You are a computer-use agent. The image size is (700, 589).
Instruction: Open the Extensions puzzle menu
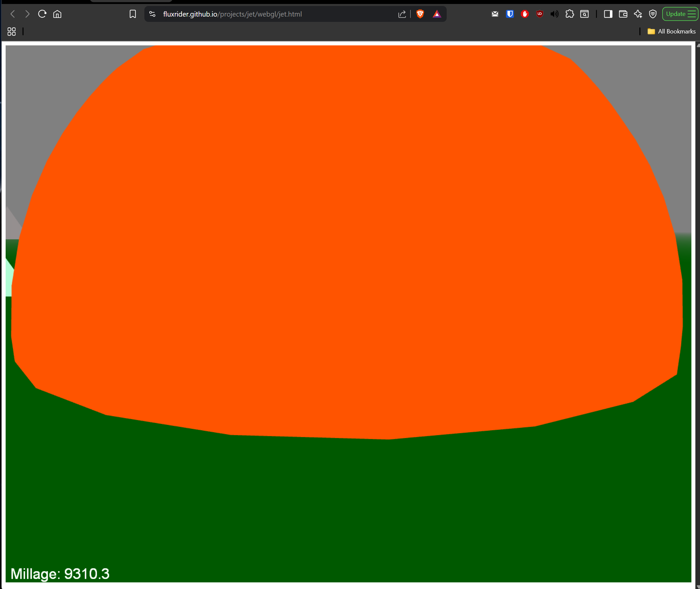point(570,14)
